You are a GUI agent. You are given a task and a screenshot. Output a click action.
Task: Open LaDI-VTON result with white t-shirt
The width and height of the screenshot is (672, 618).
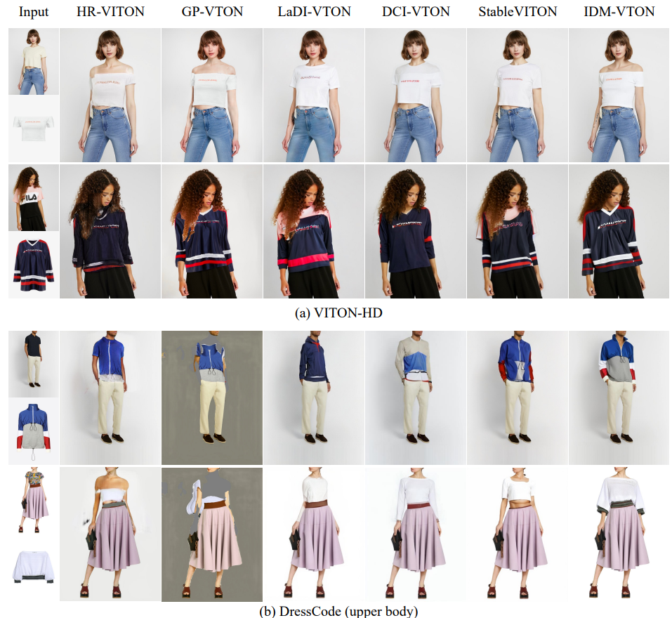pyautogui.click(x=314, y=95)
